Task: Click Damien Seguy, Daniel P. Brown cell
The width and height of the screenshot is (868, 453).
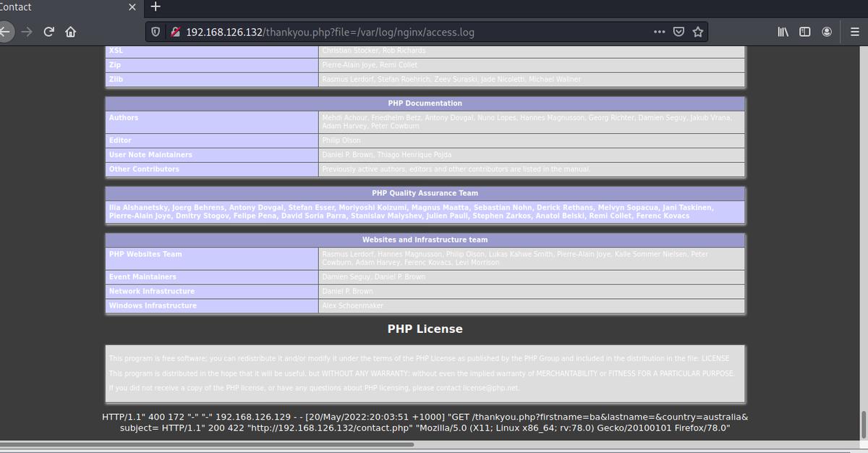Action: pyautogui.click(x=532, y=276)
